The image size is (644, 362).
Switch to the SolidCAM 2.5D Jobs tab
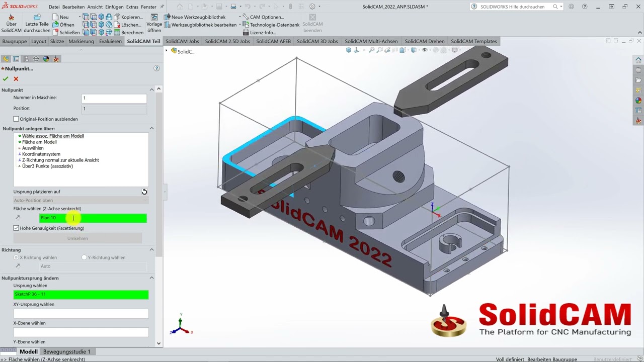click(227, 41)
